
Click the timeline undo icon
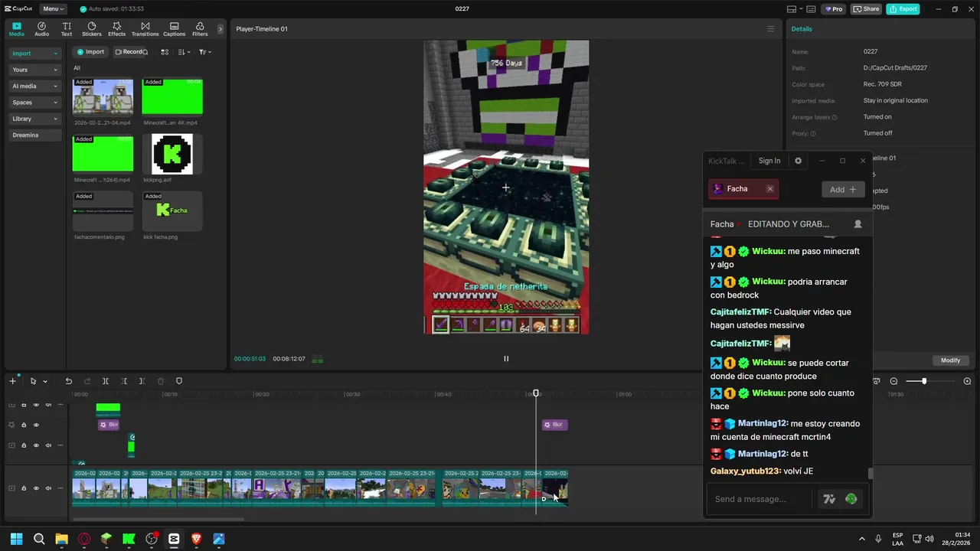coord(68,381)
